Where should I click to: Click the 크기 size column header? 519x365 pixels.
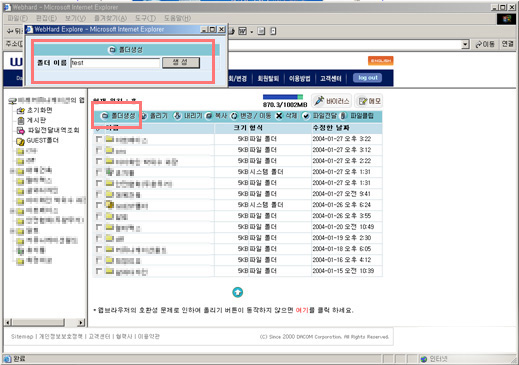[240, 128]
